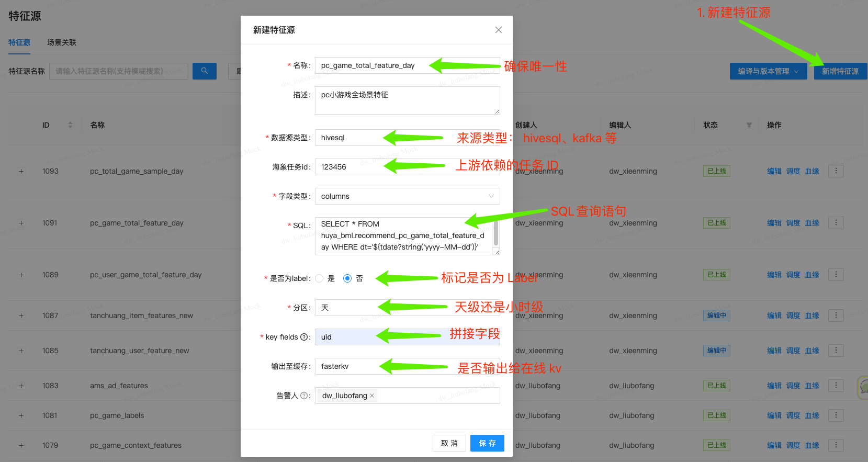Switch to the 场景关联 tab

(x=62, y=42)
